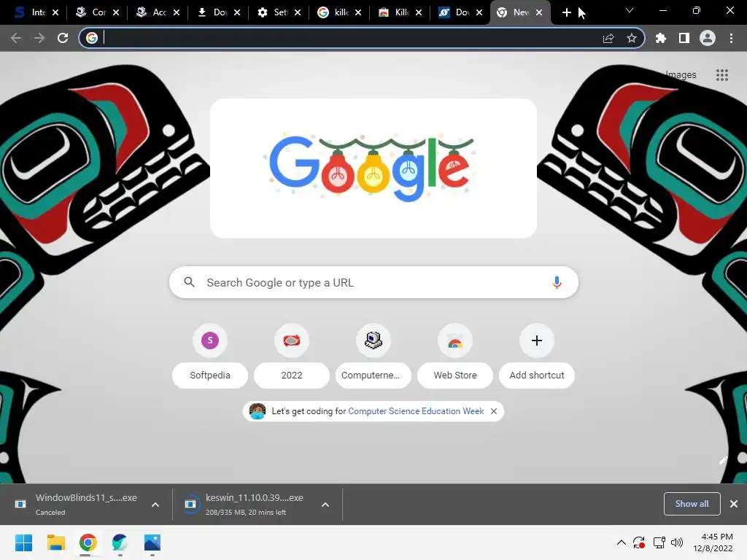Open the Computerne... shortcut
This screenshot has width=747, height=560.
point(373,356)
